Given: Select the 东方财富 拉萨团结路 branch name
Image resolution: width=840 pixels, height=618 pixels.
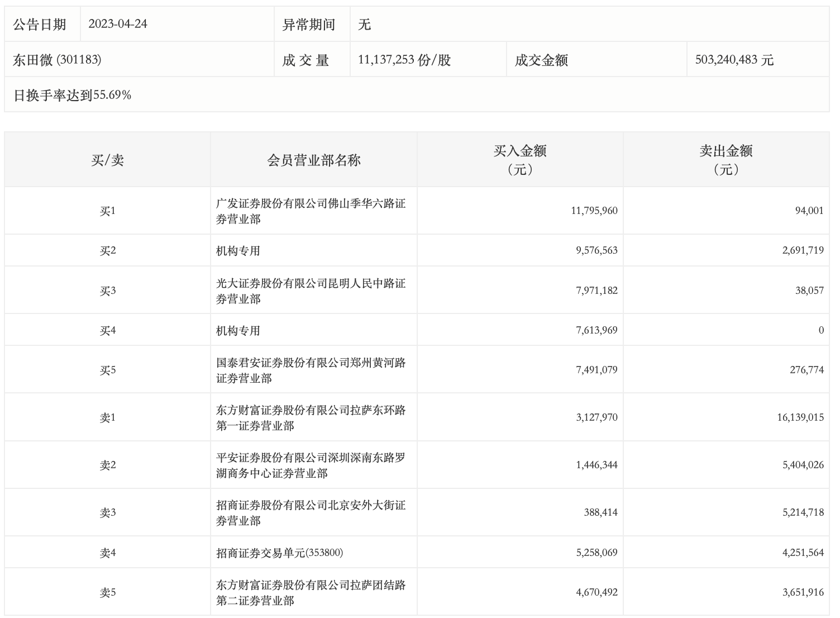Looking at the screenshot, I should click(311, 593).
